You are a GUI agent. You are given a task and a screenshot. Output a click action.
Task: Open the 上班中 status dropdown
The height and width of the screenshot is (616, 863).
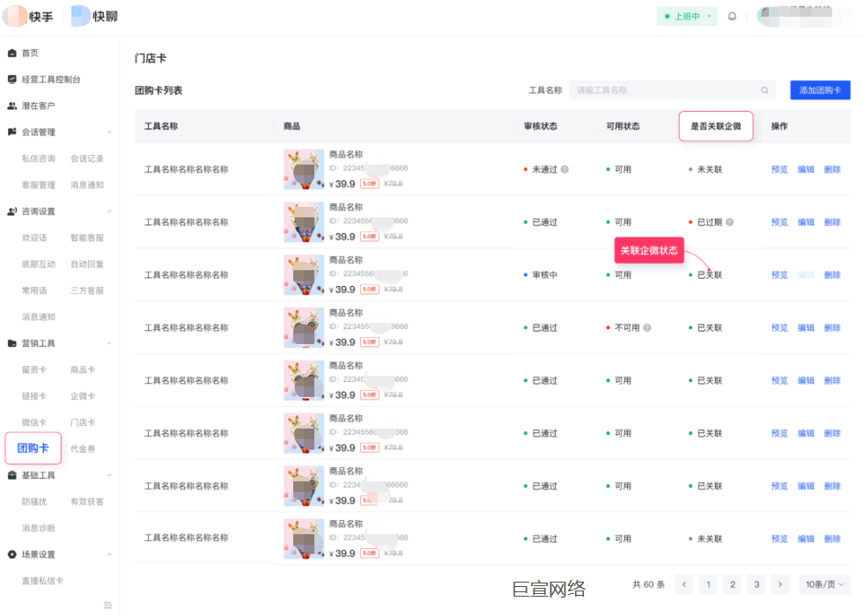[x=687, y=17]
